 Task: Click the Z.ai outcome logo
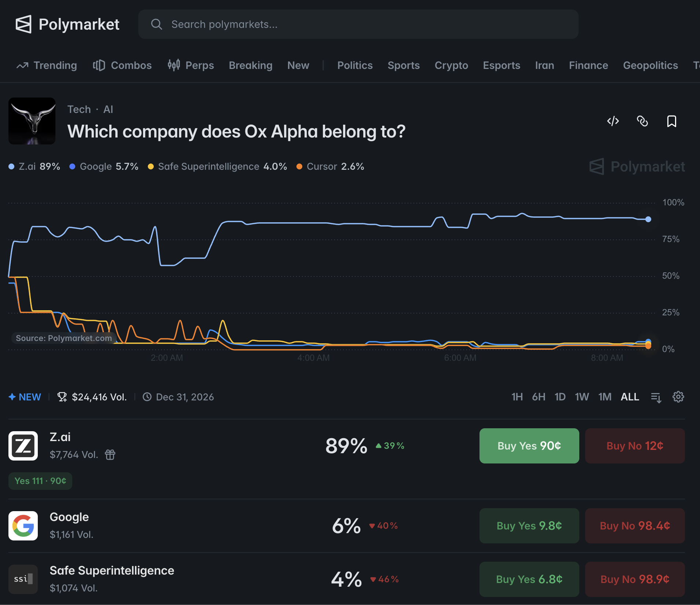click(x=23, y=446)
